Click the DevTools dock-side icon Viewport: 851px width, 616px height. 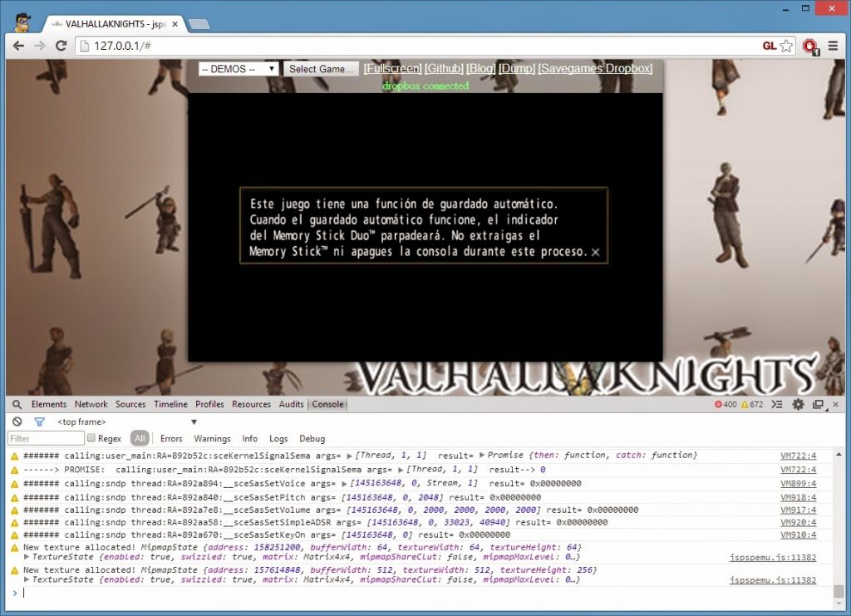818,405
